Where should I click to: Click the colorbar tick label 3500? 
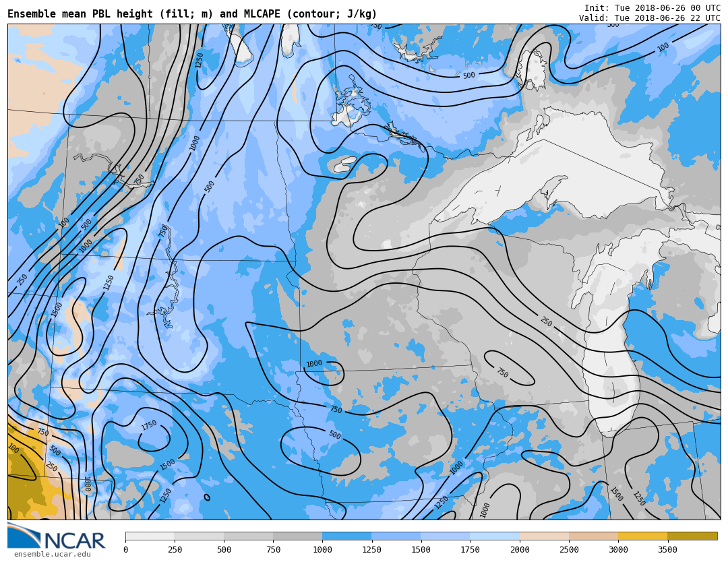[x=667, y=550]
